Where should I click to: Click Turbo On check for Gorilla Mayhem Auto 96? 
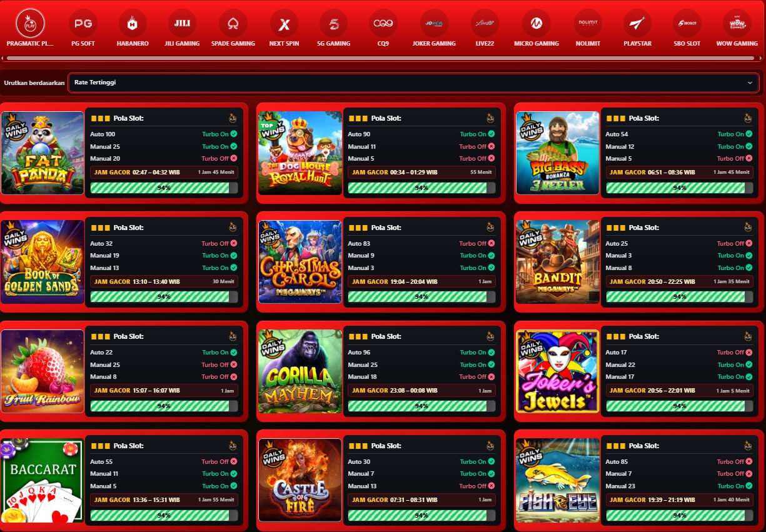(x=491, y=352)
